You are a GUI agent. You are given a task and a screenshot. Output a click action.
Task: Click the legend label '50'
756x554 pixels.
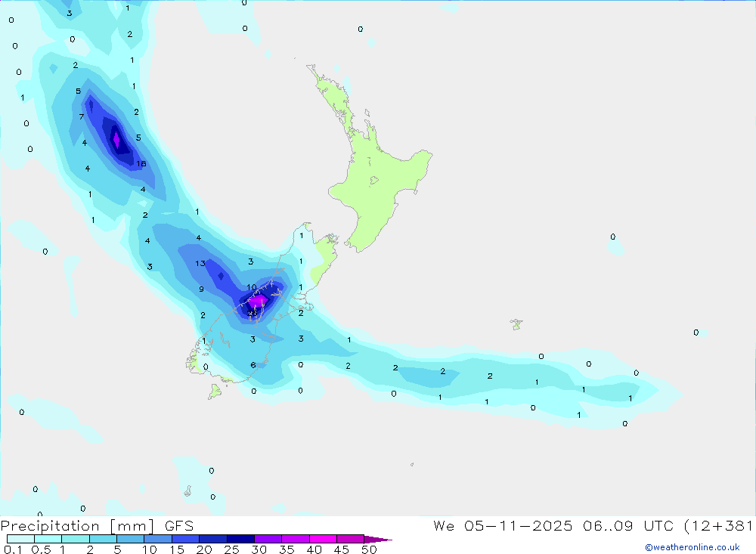pyautogui.click(x=369, y=549)
